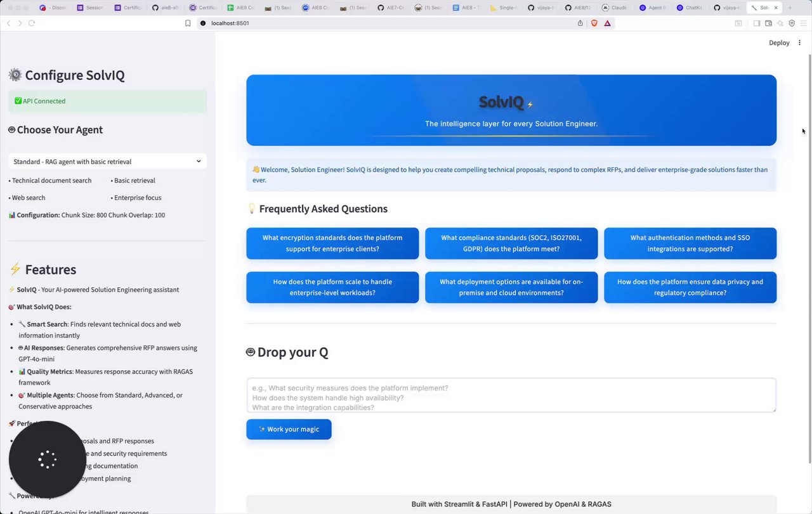Viewport: 812px width, 514px height.
Task: Click the Work your magic button
Action: pos(289,429)
